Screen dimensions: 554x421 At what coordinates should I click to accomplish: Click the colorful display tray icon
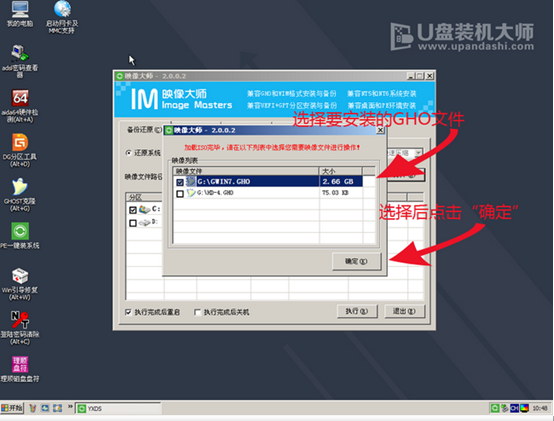[524, 408]
